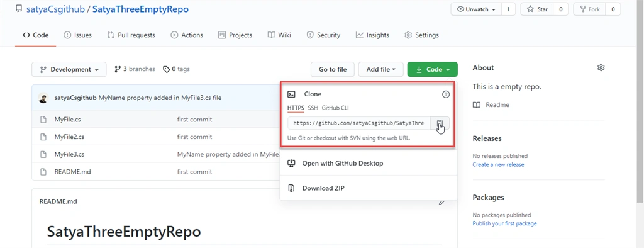Open the Security tab
The width and height of the screenshot is (644, 248).
coord(324,35)
